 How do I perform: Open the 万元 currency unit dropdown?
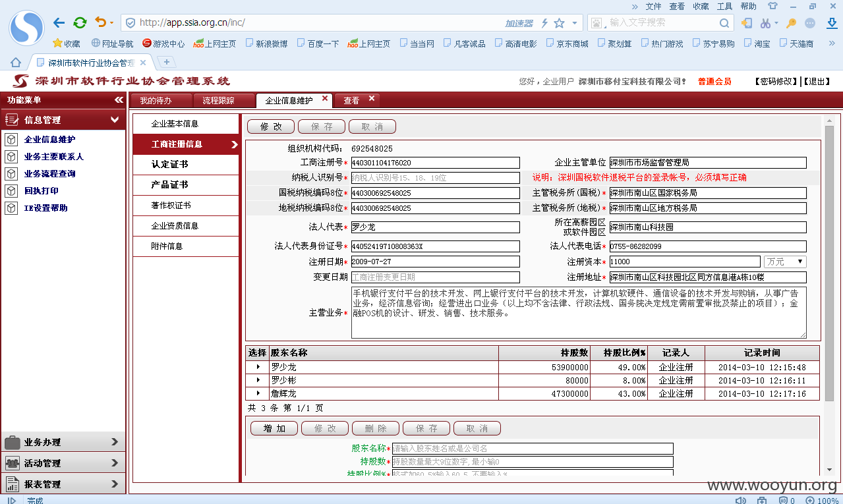pyautogui.click(x=785, y=262)
